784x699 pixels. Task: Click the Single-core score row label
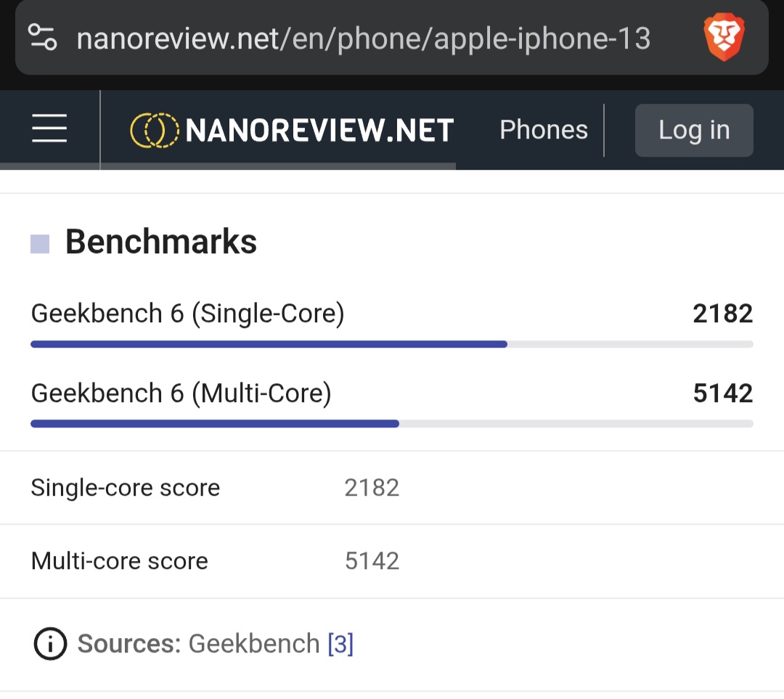125,488
